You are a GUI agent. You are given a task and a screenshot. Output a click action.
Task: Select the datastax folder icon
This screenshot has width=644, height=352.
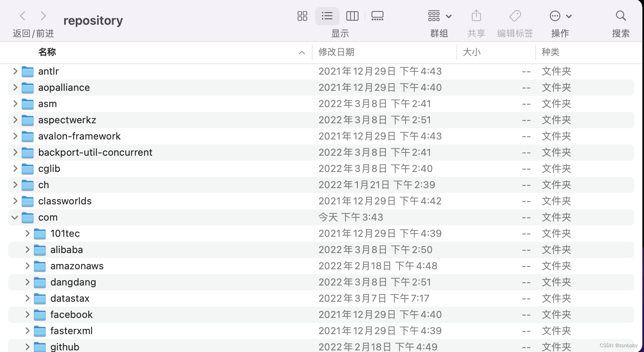tap(40, 298)
